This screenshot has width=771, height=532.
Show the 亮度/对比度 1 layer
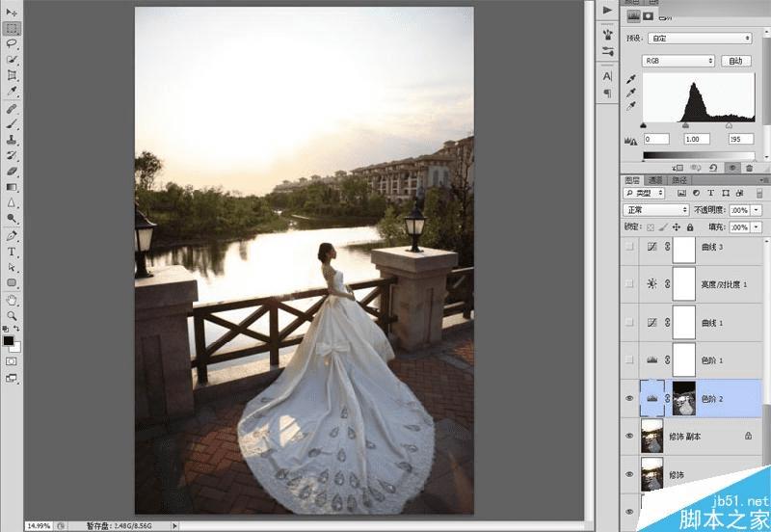click(629, 283)
